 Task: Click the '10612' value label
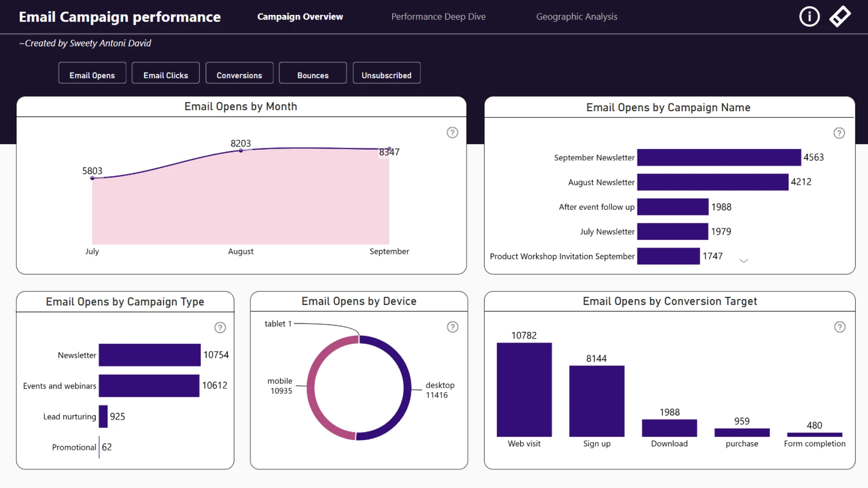point(215,385)
